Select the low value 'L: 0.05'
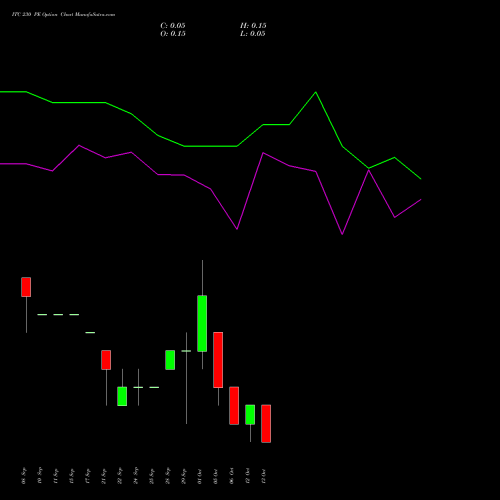 click(253, 34)
